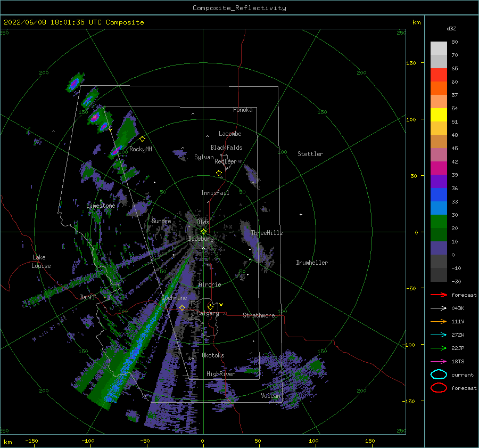Click the Banff label
This screenshot has width=479, height=448.
point(88,297)
